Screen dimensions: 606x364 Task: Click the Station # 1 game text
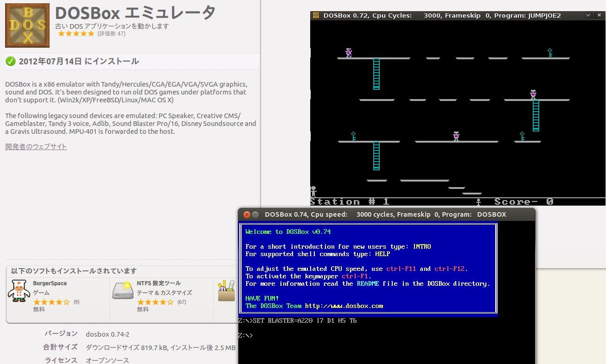[350, 202]
